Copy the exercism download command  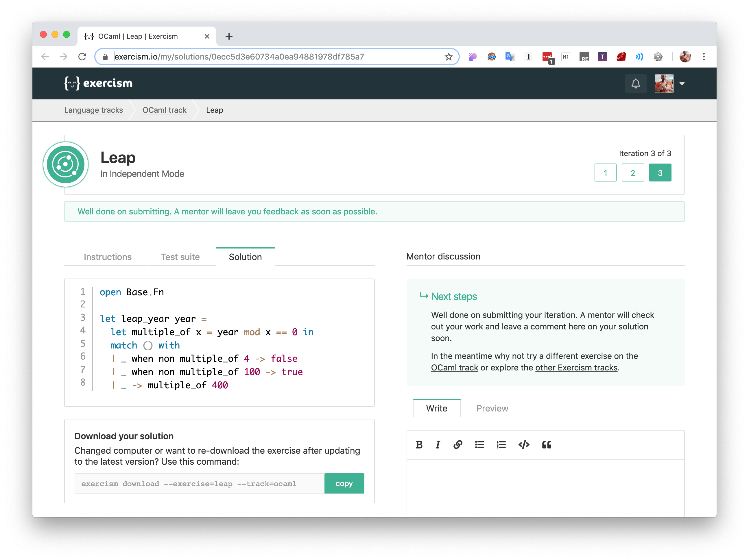tap(344, 483)
